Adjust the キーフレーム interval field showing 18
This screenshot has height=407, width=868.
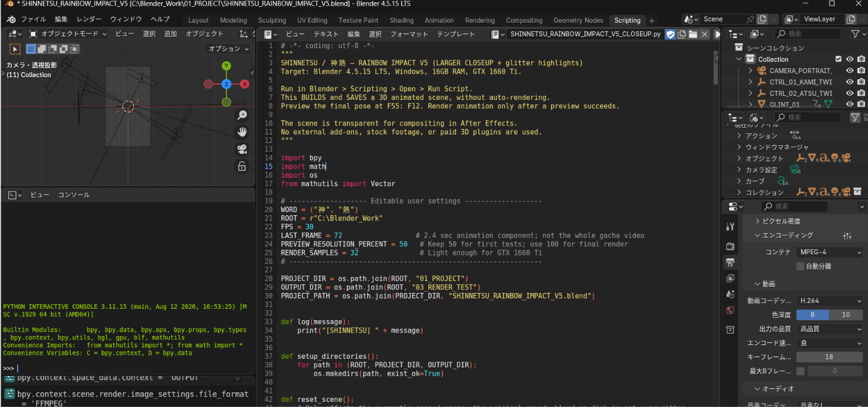point(829,357)
